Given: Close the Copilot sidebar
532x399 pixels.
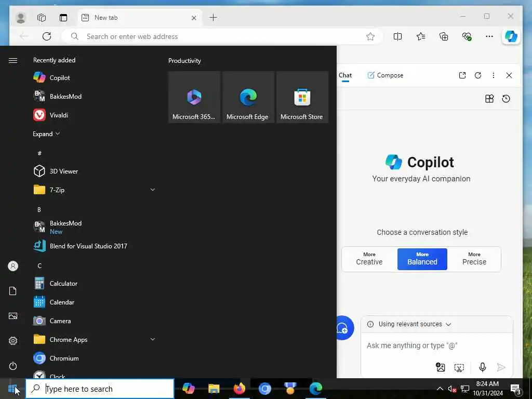Looking at the screenshot, I should coord(509,75).
